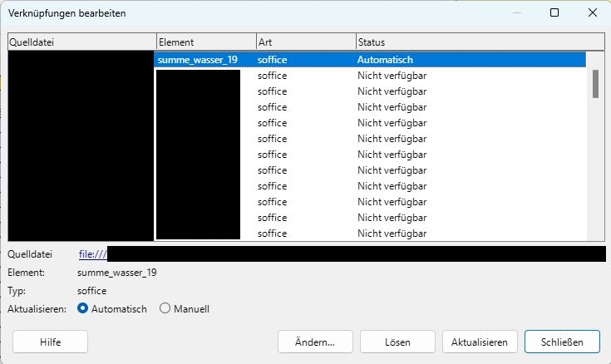Click the Automatisch status cell in selected row
611x364 pixels.
click(385, 60)
